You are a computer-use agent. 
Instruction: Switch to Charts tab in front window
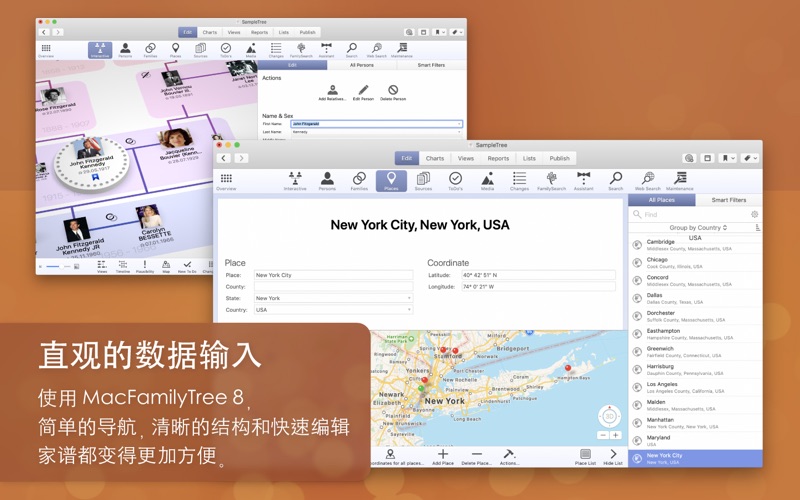click(x=435, y=158)
